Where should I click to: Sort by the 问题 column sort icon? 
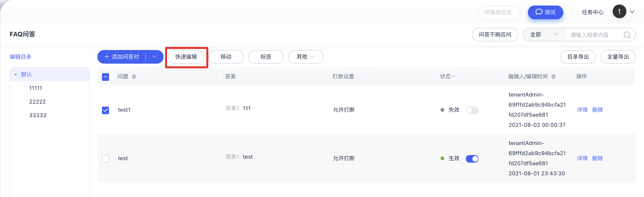134,77
